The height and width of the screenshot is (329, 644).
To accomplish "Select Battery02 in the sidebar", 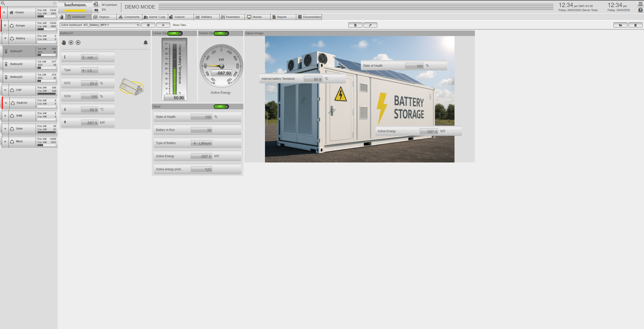I will point(16,64).
